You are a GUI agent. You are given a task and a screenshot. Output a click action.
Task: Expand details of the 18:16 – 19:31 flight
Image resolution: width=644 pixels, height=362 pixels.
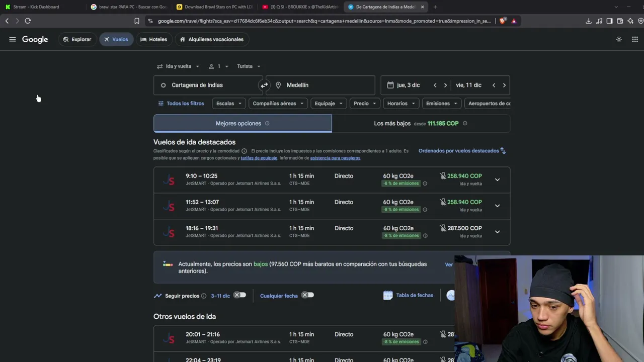coord(497,232)
